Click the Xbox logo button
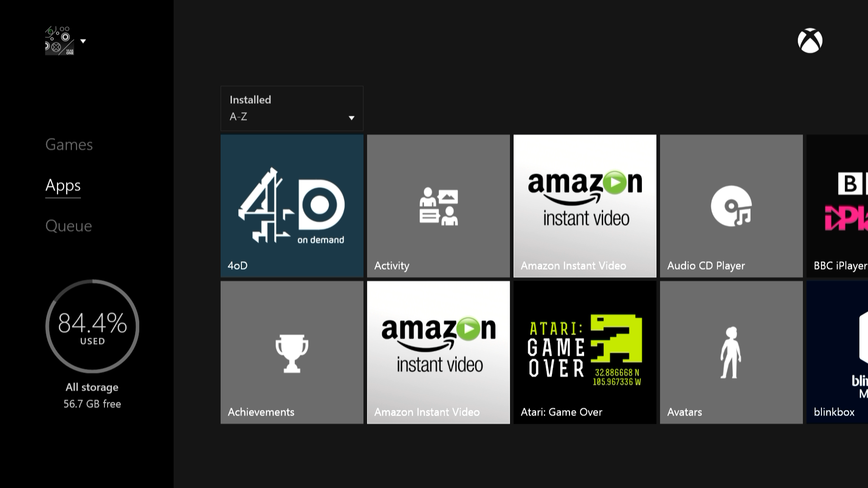 (x=810, y=40)
